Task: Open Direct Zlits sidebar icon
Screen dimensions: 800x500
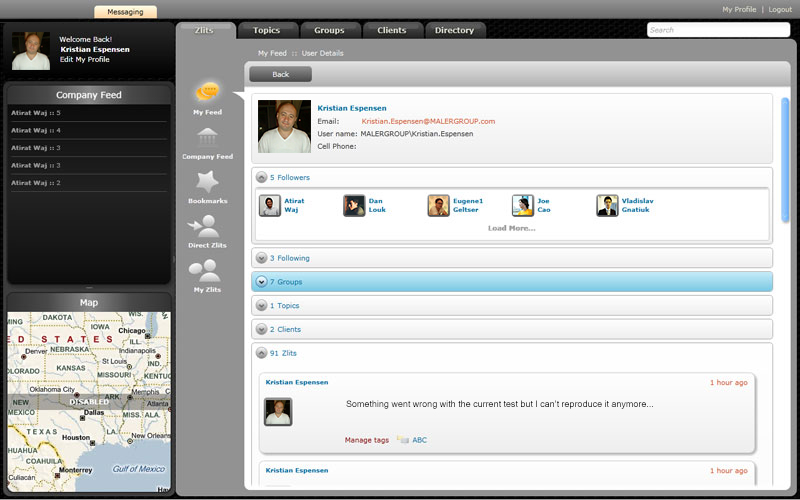Action: 208,226
